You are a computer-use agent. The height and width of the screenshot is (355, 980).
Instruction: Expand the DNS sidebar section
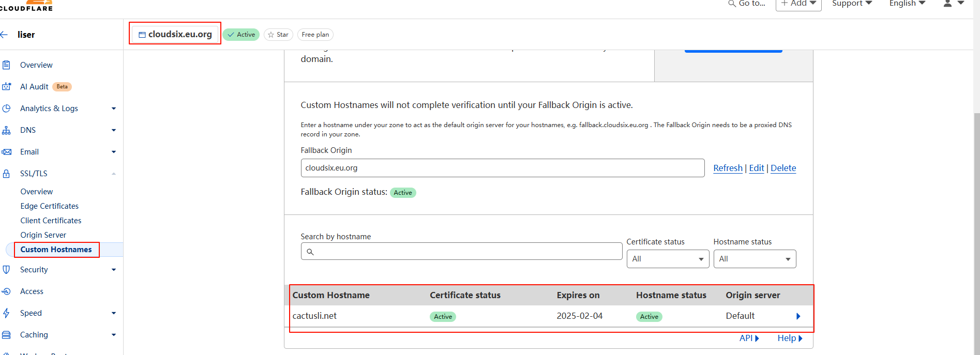114,130
